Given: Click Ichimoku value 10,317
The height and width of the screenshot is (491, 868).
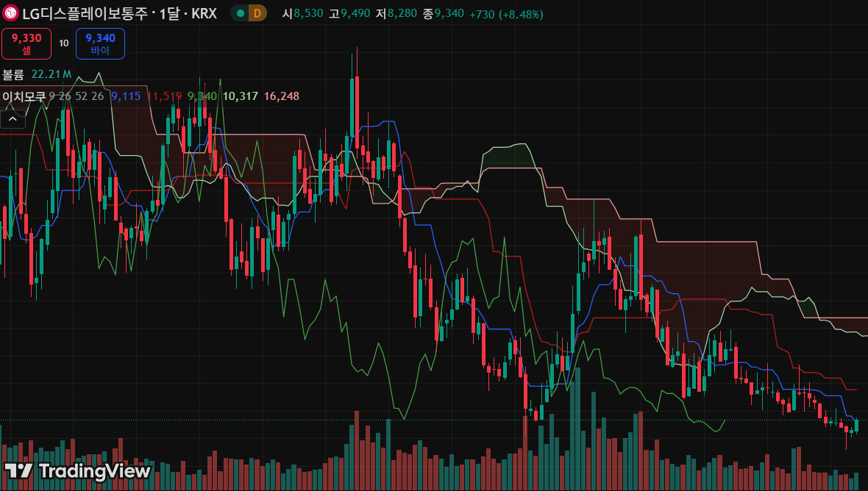Looking at the screenshot, I should pyautogui.click(x=241, y=96).
